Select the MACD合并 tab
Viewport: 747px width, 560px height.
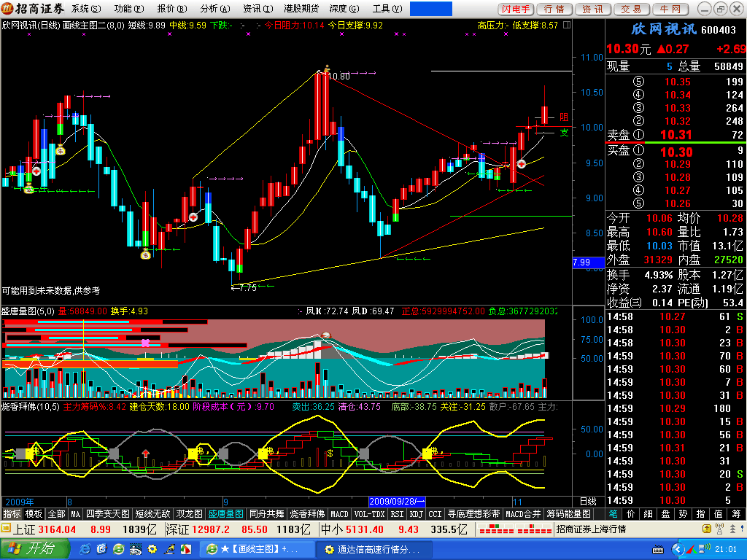[x=523, y=514]
